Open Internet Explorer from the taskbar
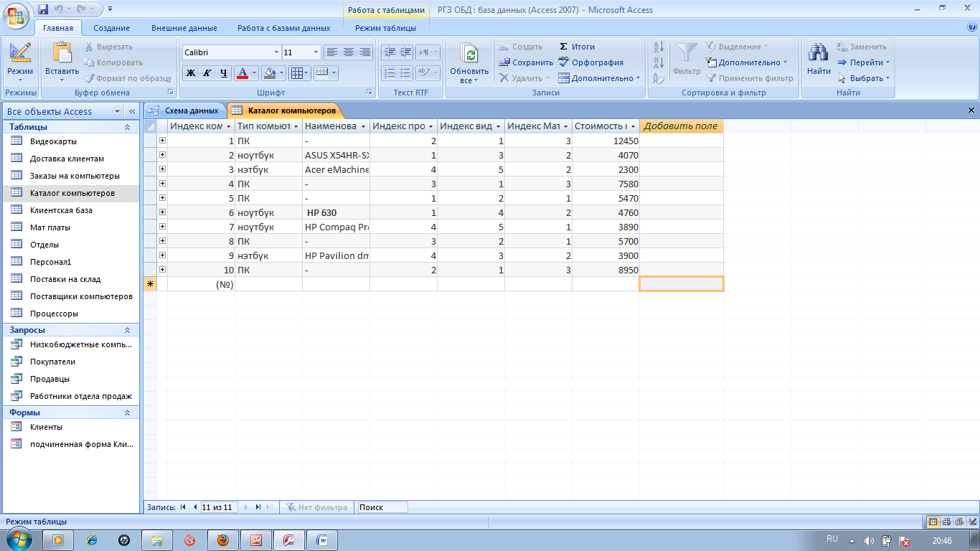 coord(92,540)
